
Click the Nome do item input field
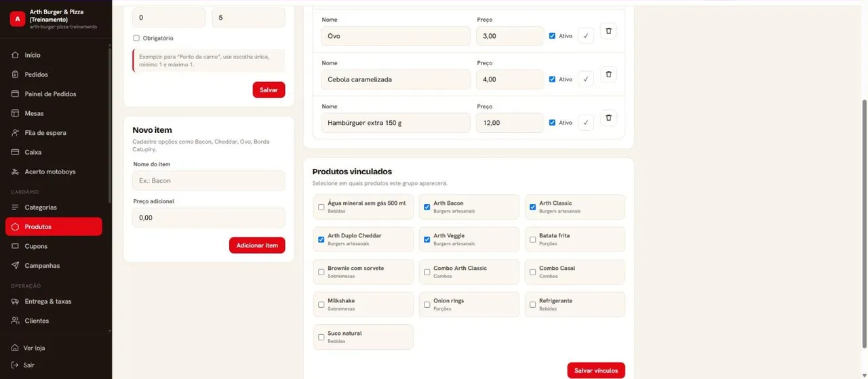tap(209, 180)
